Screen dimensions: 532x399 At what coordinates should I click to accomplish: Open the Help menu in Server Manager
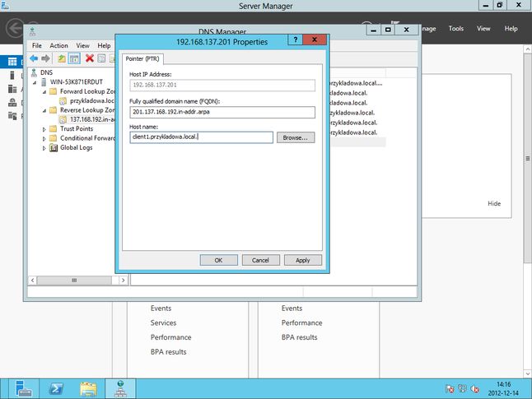click(511, 29)
